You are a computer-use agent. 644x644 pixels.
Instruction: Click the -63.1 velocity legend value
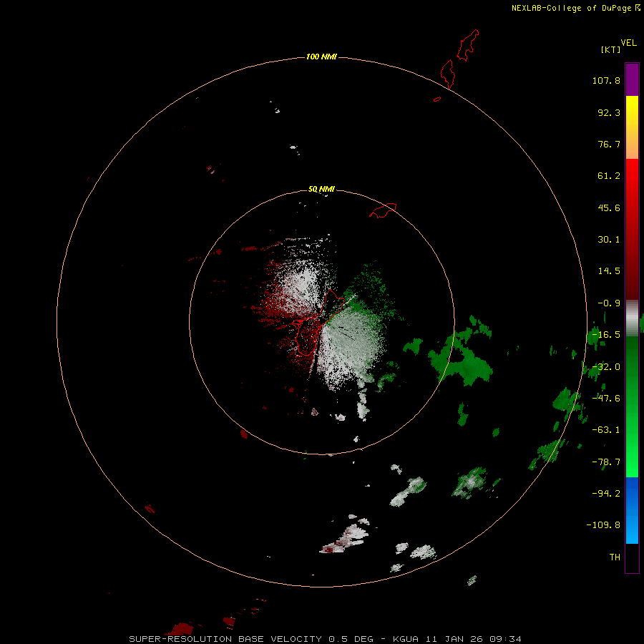click(606, 430)
